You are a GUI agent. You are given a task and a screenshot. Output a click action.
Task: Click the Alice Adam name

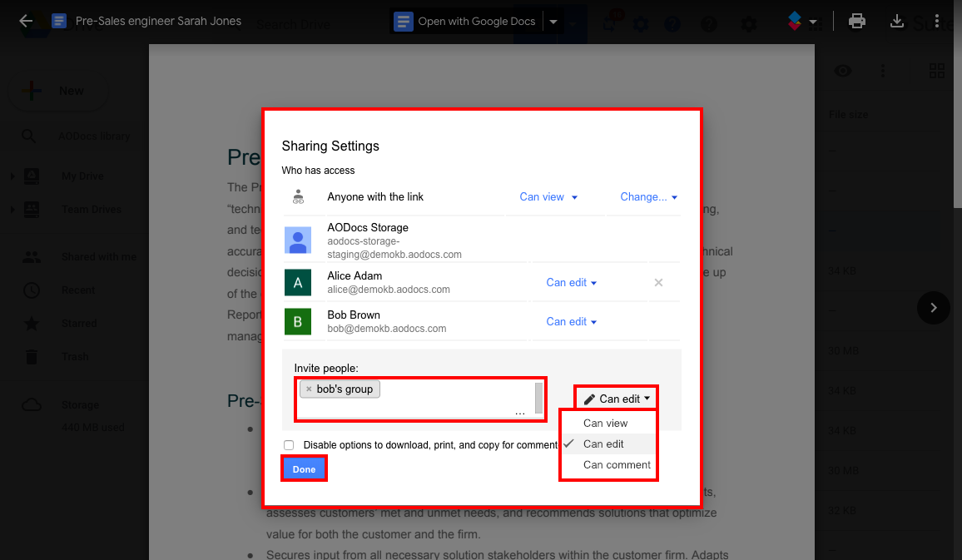click(355, 276)
